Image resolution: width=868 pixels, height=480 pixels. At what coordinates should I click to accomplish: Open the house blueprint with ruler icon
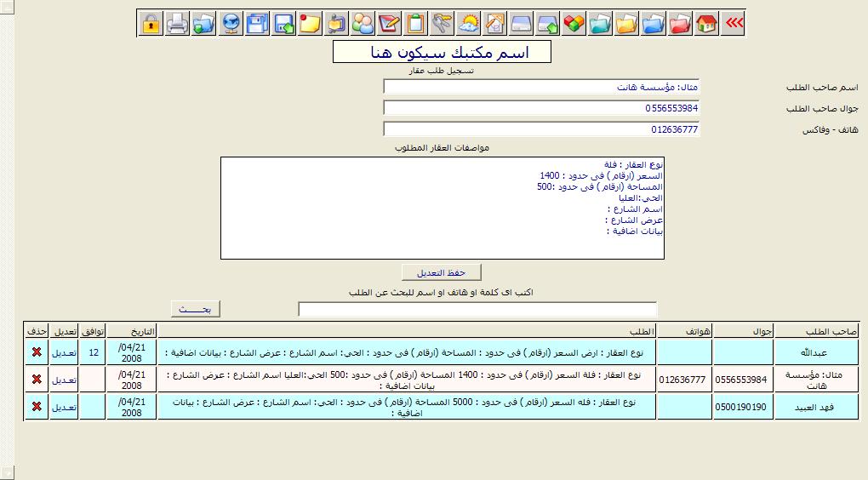pyautogui.click(x=495, y=23)
